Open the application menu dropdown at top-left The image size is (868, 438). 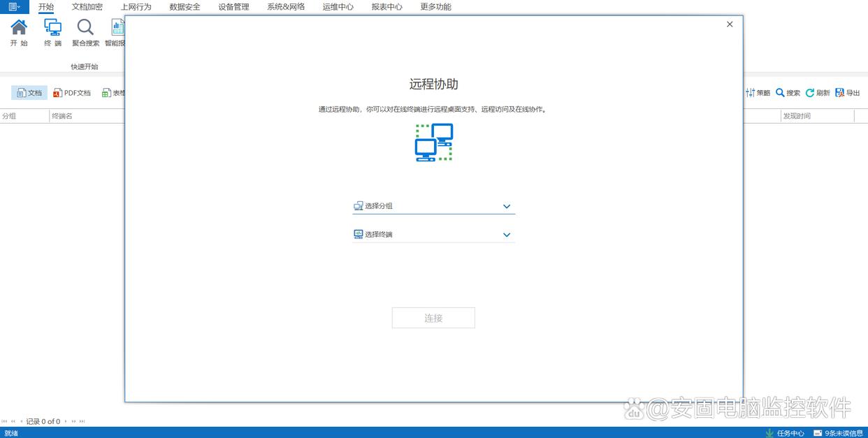[x=14, y=7]
